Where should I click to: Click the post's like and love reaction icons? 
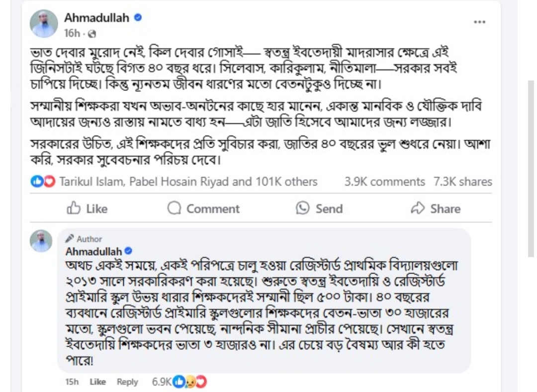43,182
